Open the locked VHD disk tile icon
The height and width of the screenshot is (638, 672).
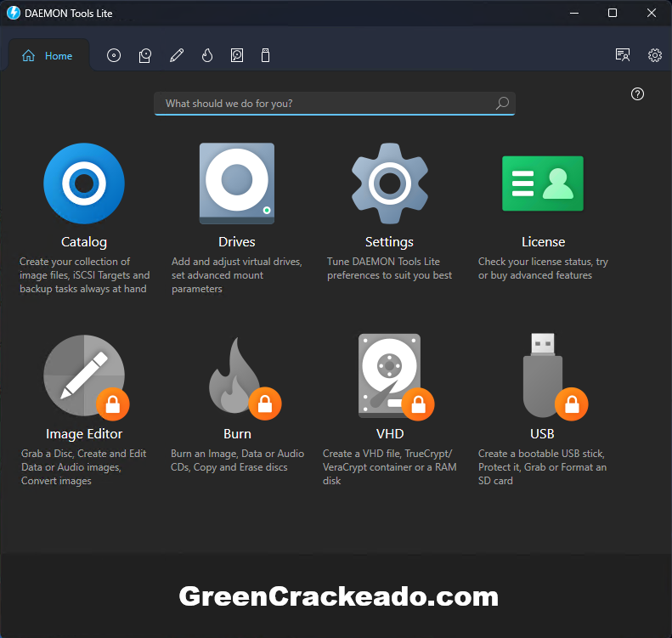[x=390, y=375]
